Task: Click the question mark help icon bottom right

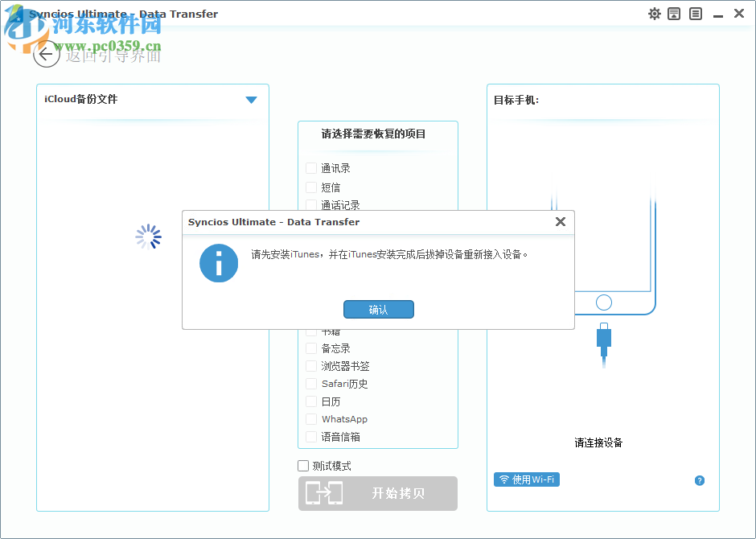Action: 699,480
